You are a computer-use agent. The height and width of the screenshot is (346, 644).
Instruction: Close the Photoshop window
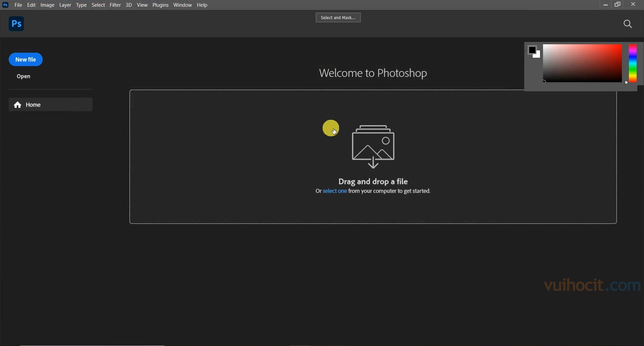[x=633, y=4]
